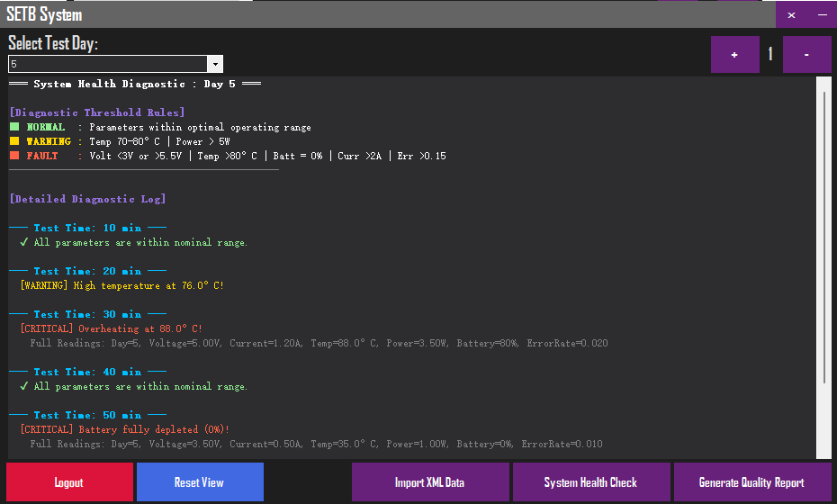Log out using the red Logout button
The height and width of the screenshot is (504, 837).
pos(69,482)
